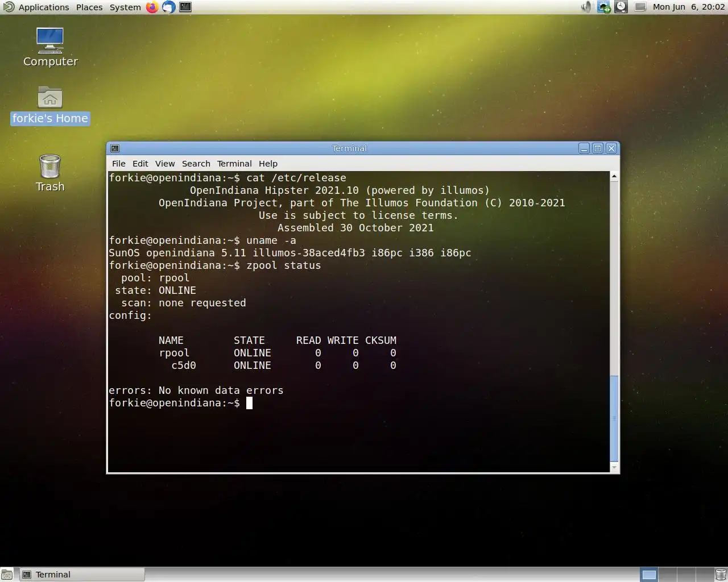This screenshot has width=728, height=582.
Task: Open the network manager tray icon
Action: pos(603,7)
